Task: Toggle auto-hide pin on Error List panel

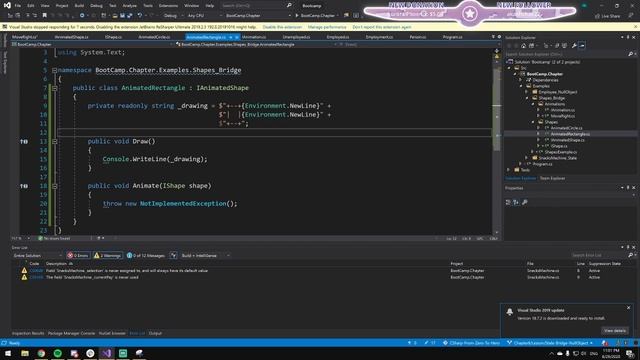Action: (x=628, y=247)
